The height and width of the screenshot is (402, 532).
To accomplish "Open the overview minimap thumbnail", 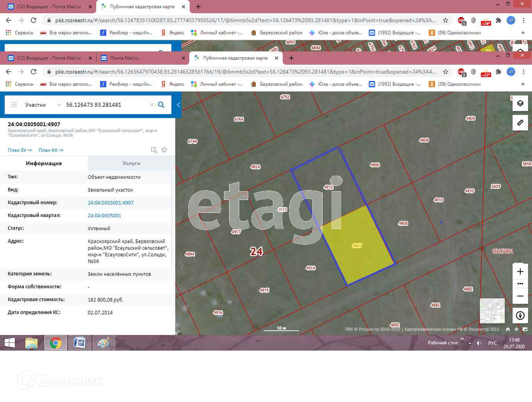I will 492,311.
